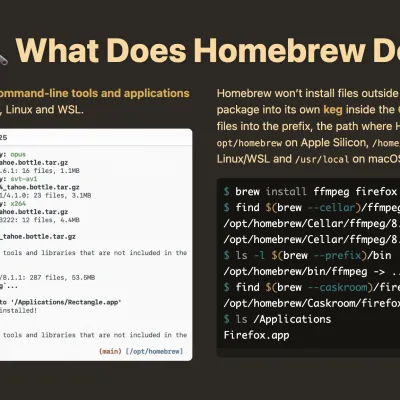Click the "Firefox.app" output line
400x400 pixels.
click(x=256, y=335)
